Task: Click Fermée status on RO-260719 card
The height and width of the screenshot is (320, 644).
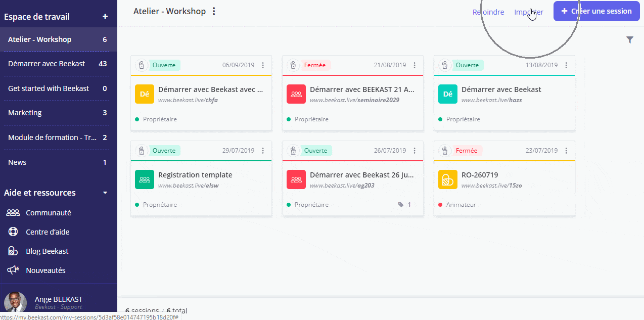Action: coord(467,151)
